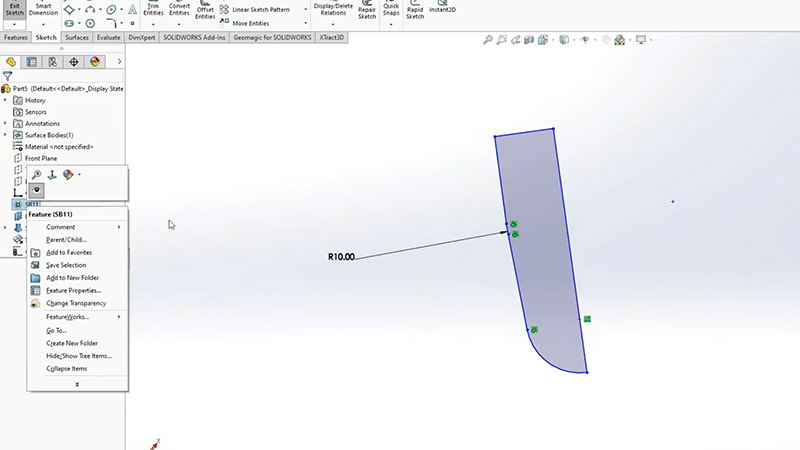Toggle visibility eye icon in context toolbar
Viewport: 800px width, 450px height.
click(37, 188)
